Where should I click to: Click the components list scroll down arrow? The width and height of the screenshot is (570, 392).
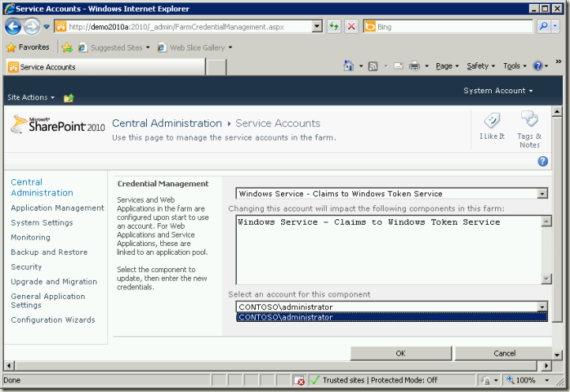(x=546, y=278)
